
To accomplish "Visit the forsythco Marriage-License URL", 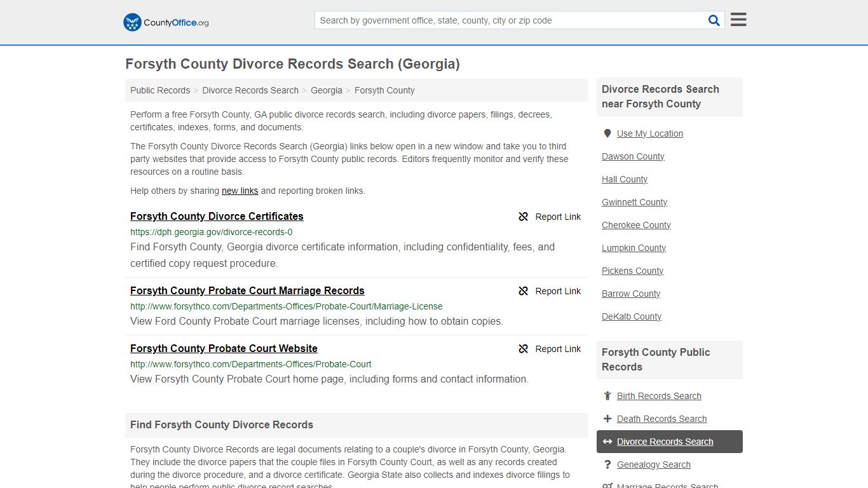I will click(287, 306).
